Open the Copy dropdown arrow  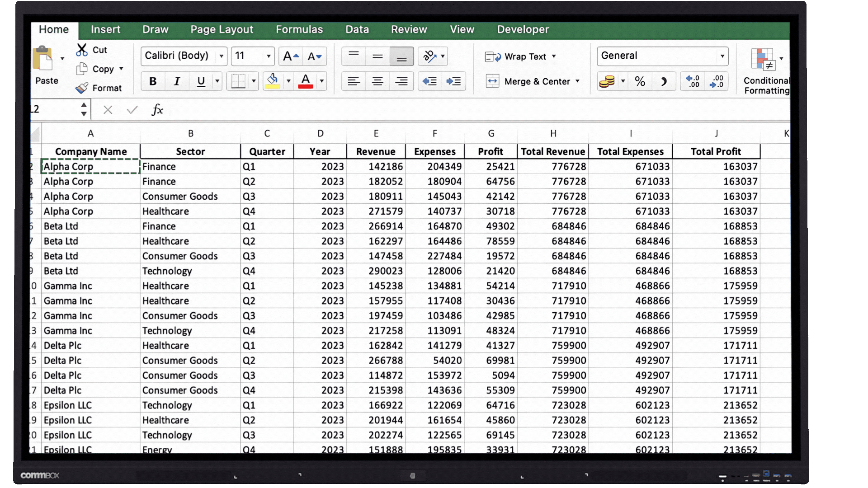[x=121, y=69]
